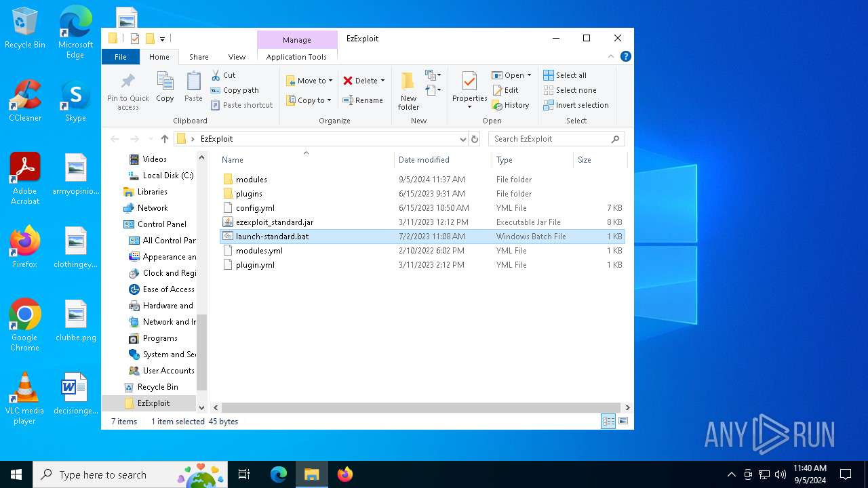
Task: Refresh the EzExploit folder view
Action: pyautogui.click(x=475, y=139)
